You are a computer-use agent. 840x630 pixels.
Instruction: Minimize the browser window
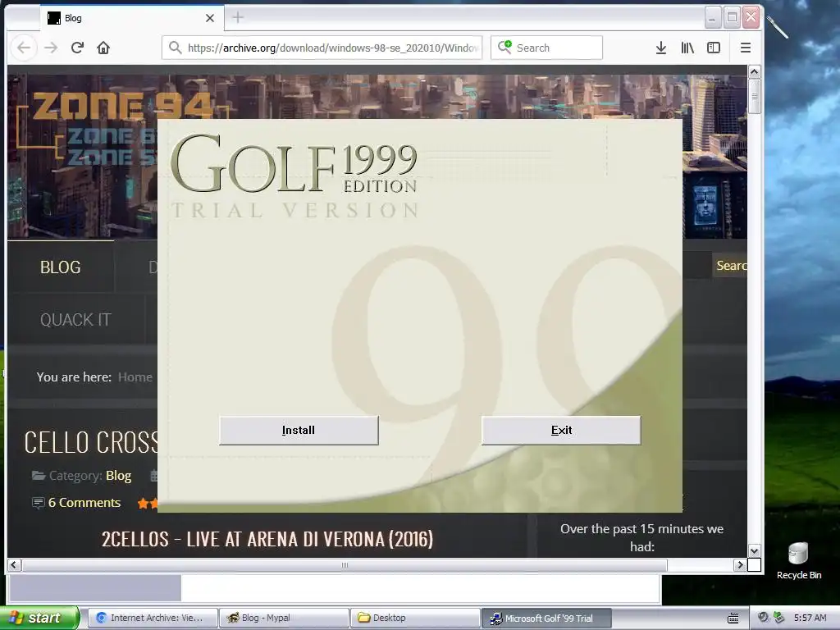tap(712, 18)
